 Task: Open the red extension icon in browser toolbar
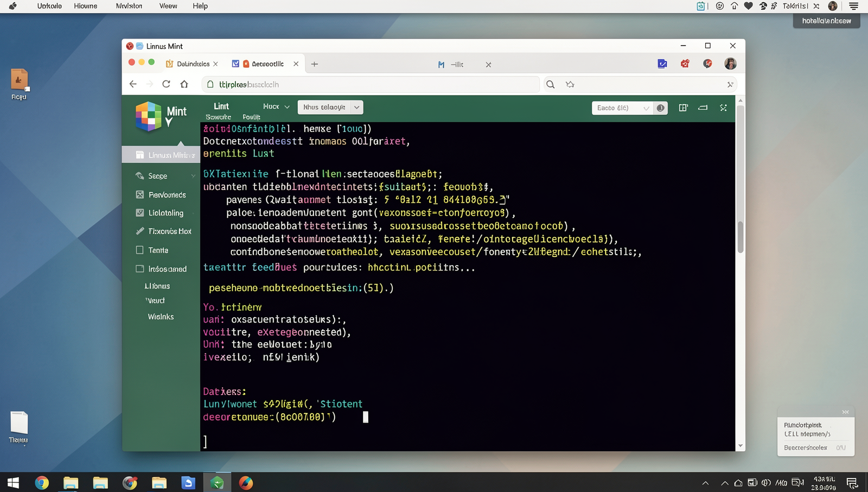[685, 64]
